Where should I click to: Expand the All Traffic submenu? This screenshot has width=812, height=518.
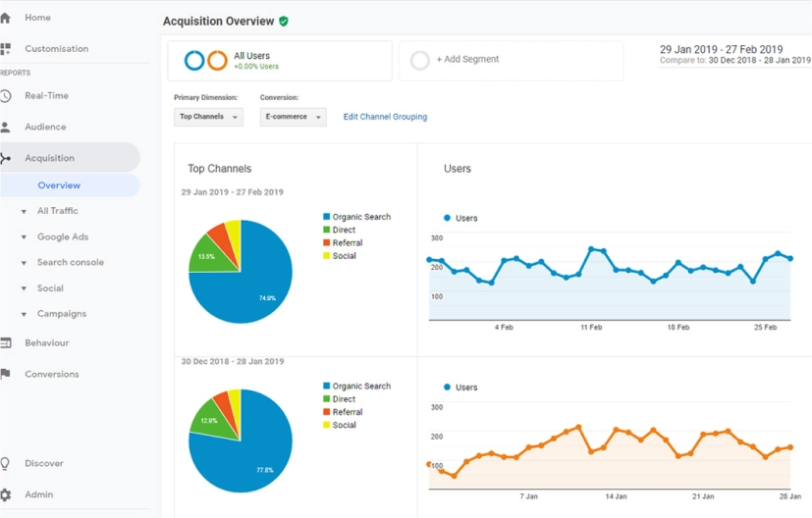(57, 211)
